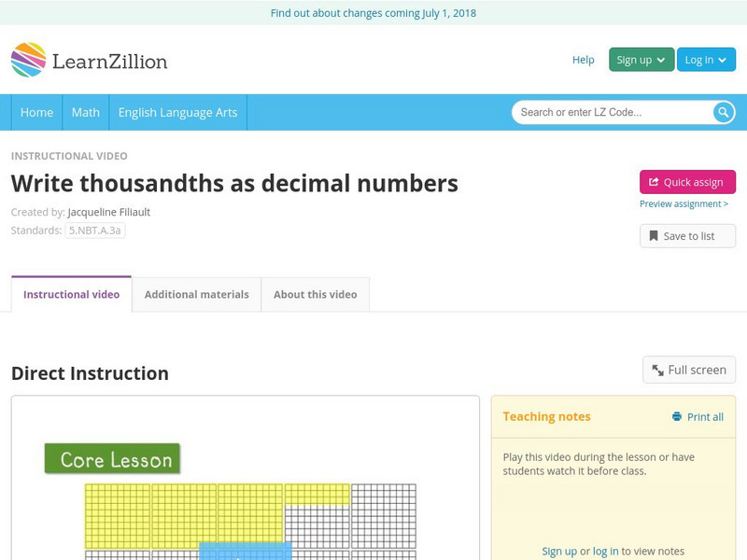The image size is (747, 560).
Task: Click the Help link
Action: click(x=583, y=60)
